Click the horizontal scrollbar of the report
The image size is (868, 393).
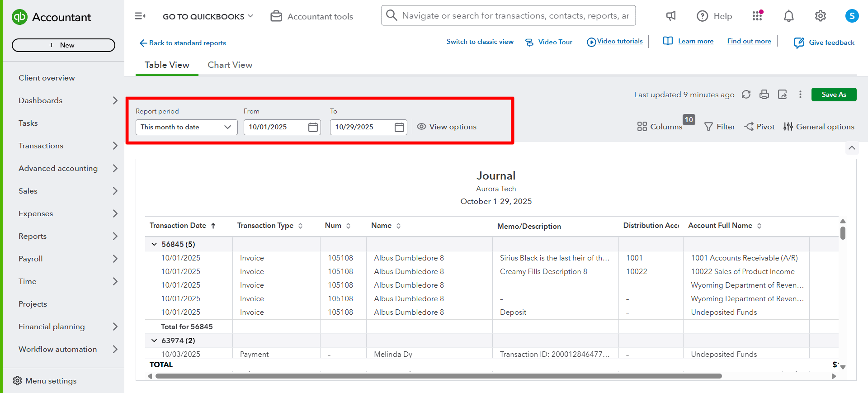(x=439, y=376)
